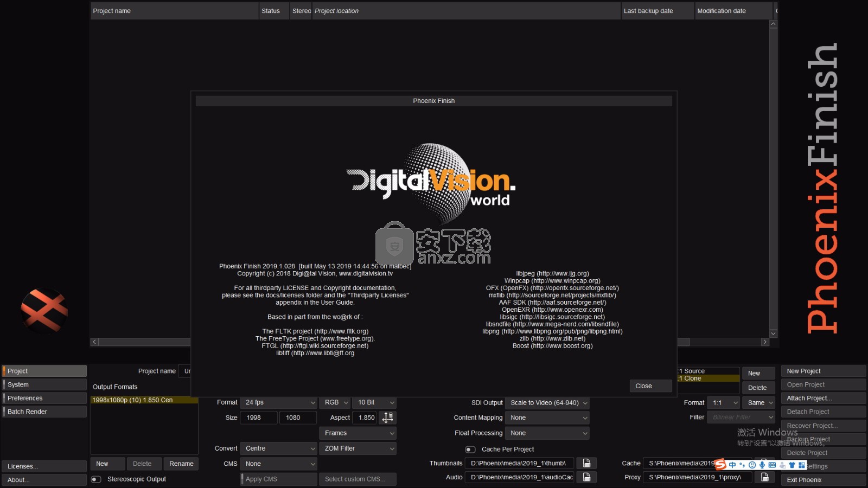Open the Batch Render tab

point(44,412)
